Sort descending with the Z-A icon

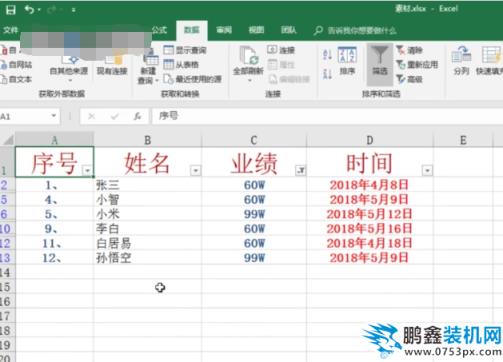[327, 74]
